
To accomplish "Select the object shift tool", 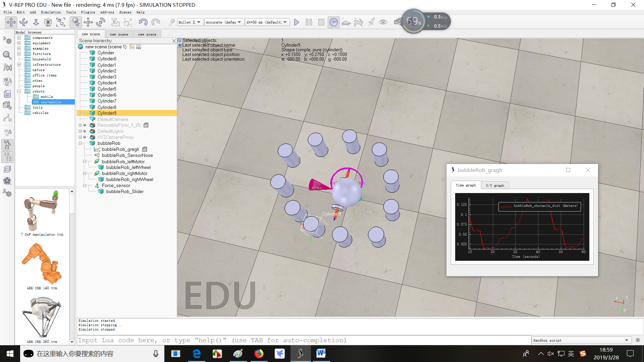I will (88, 22).
